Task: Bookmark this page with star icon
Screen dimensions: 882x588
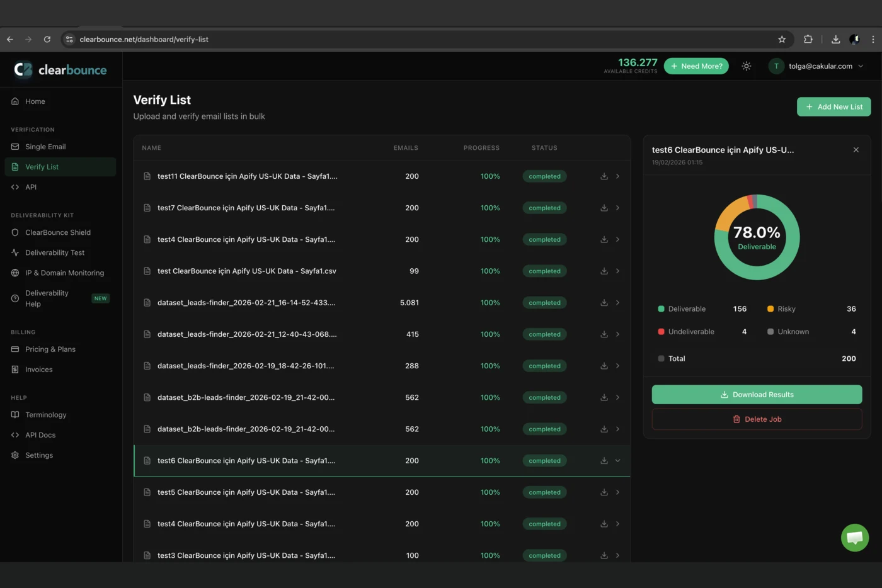Action: point(782,39)
